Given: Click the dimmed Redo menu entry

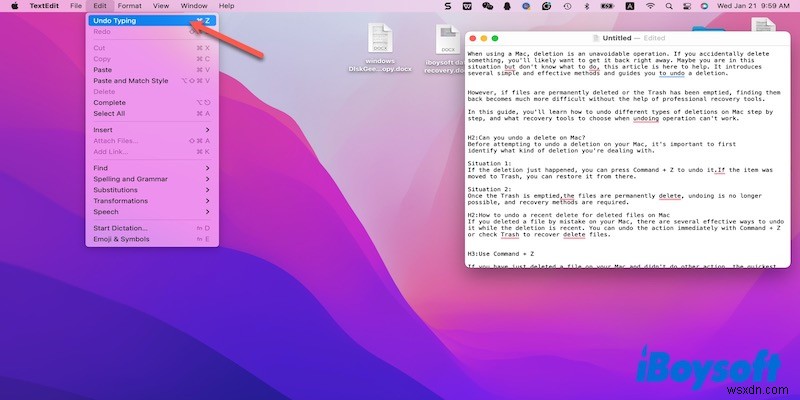Looking at the screenshot, I should [x=152, y=32].
